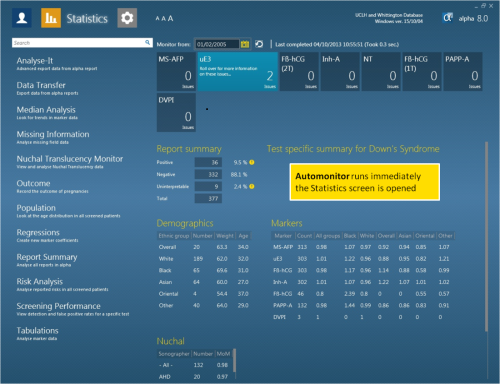
Task: Sort by Ethnic group column header
Action: (x=174, y=236)
